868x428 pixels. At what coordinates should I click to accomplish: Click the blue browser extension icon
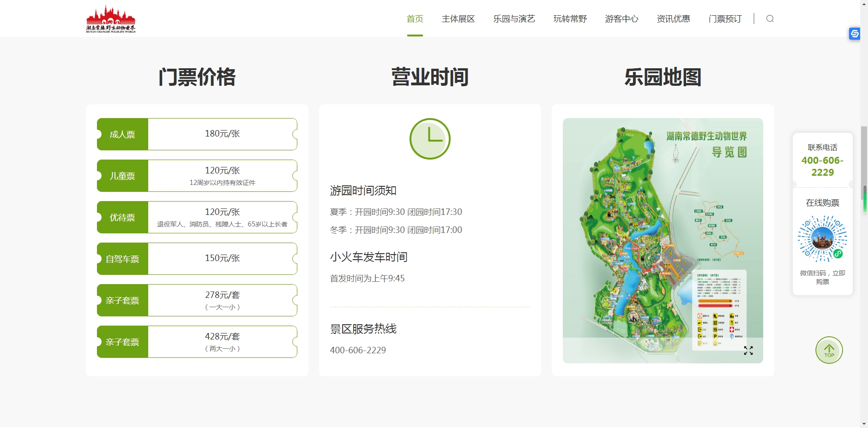[854, 34]
